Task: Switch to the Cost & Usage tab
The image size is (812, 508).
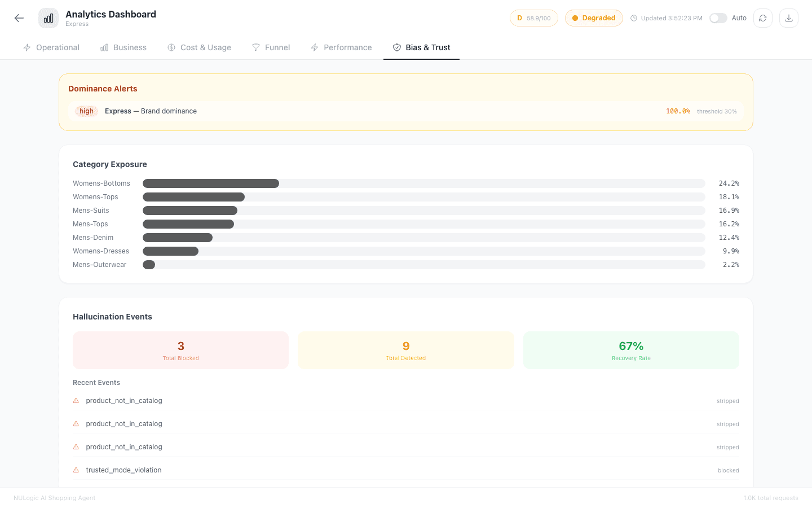Action: pos(199,47)
